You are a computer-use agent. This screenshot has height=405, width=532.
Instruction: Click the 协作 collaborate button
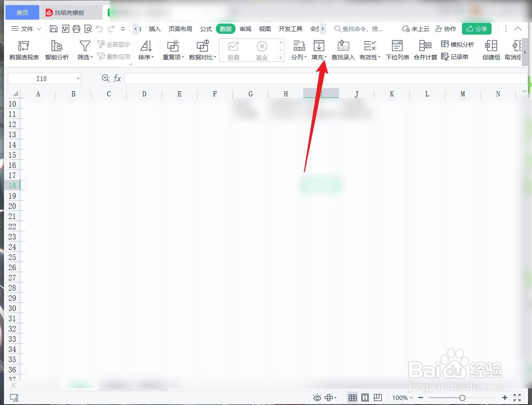coord(445,29)
